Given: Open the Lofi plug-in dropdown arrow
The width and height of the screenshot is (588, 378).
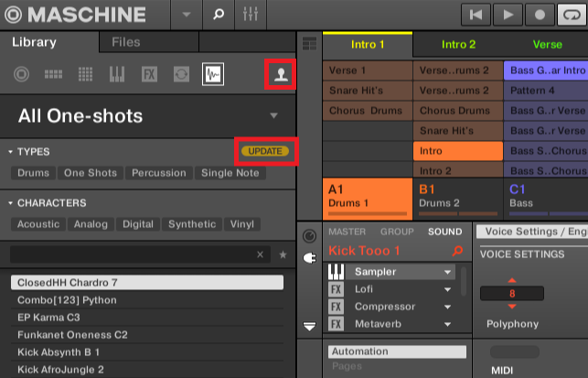Looking at the screenshot, I should pyautogui.click(x=447, y=289).
